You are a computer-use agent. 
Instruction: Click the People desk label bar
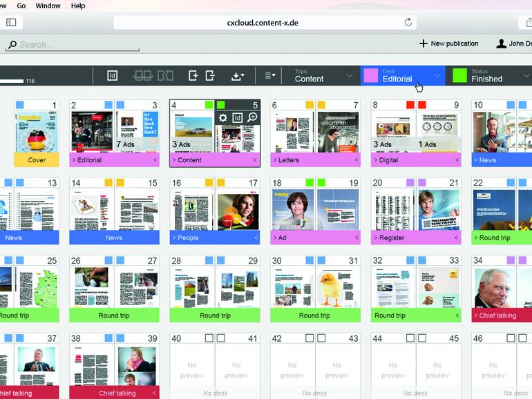tap(215, 237)
